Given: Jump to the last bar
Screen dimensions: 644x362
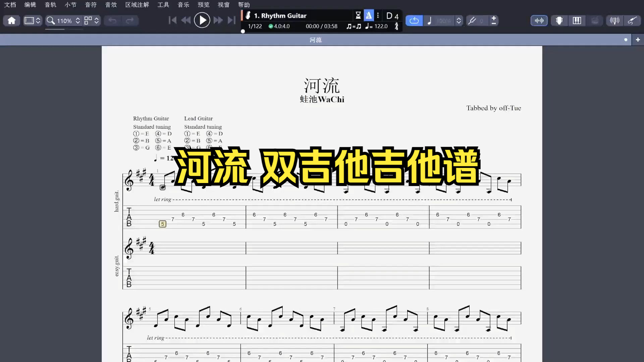Looking at the screenshot, I should point(231,20).
